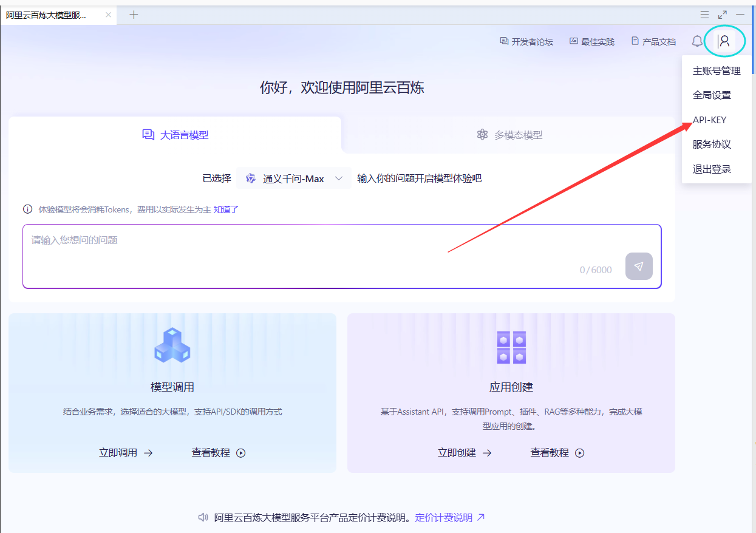The width and height of the screenshot is (756, 533).
Task: Click 查看教程 under 应用创建
Action: [x=557, y=453]
